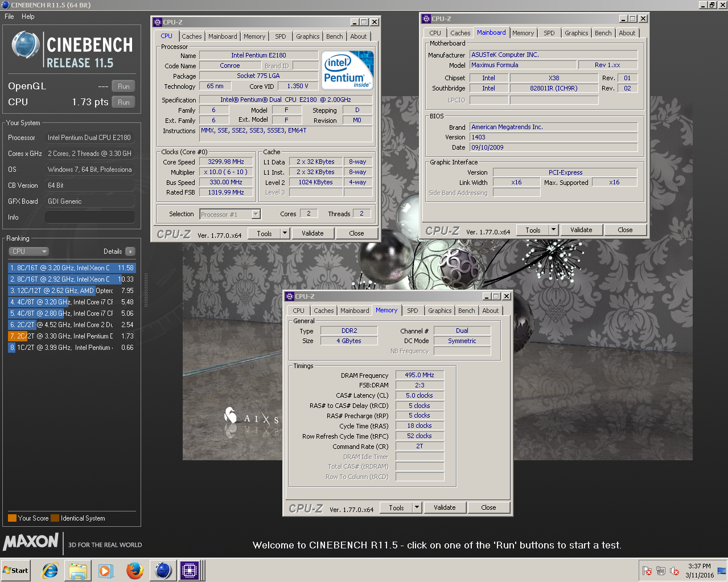Switch to Mainboard tab in CPU window
The image size is (728, 582).
click(x=223, y=36)
